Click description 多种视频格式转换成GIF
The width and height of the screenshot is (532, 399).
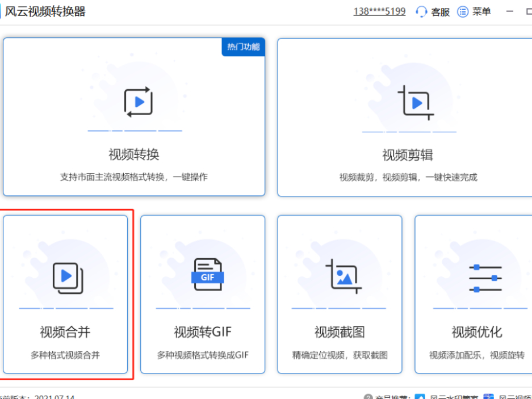(x=203, y=355)
